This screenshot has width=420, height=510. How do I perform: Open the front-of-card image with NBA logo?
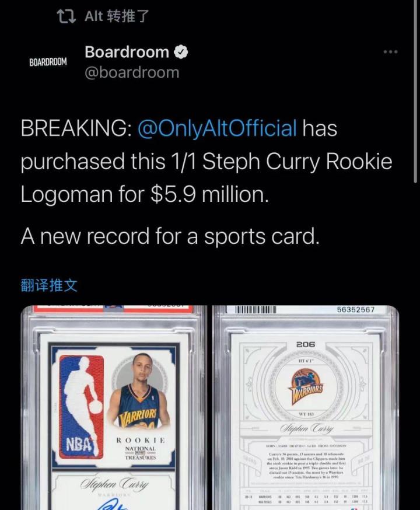click(113, 407)
